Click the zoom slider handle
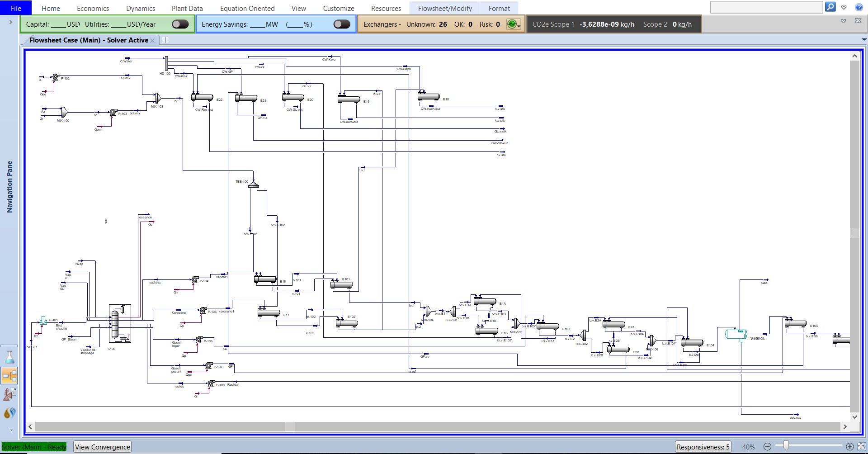 786,446
